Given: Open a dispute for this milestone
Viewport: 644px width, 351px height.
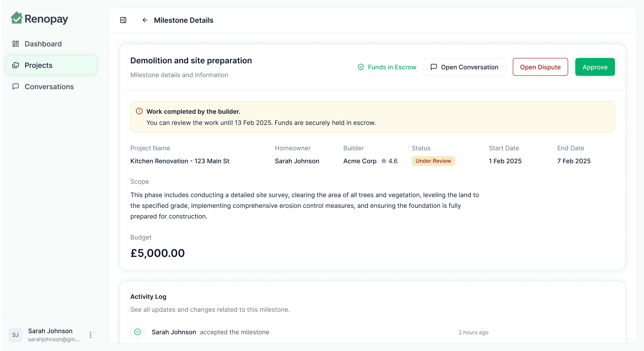Looking at the screenshot, I should coord(540,67).
